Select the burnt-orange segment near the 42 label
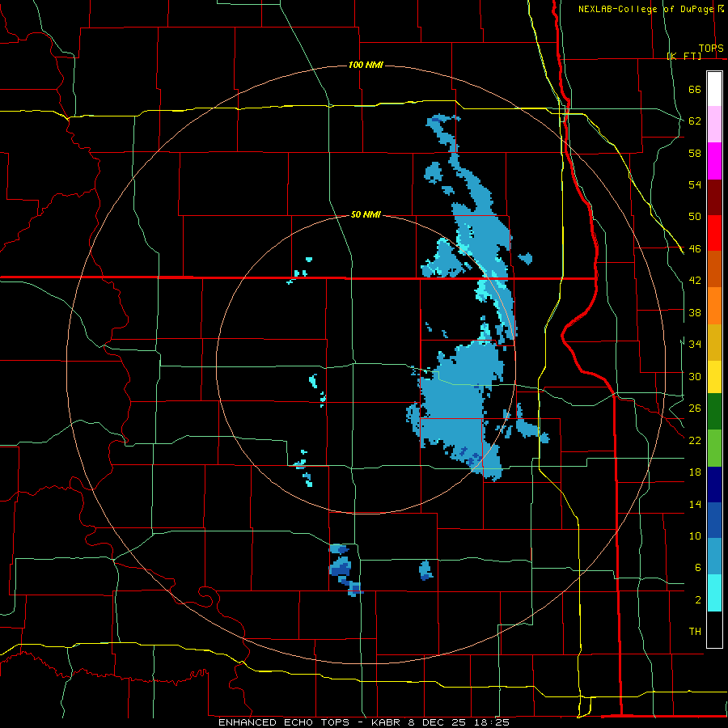728x728 pixels. (714, 269)
